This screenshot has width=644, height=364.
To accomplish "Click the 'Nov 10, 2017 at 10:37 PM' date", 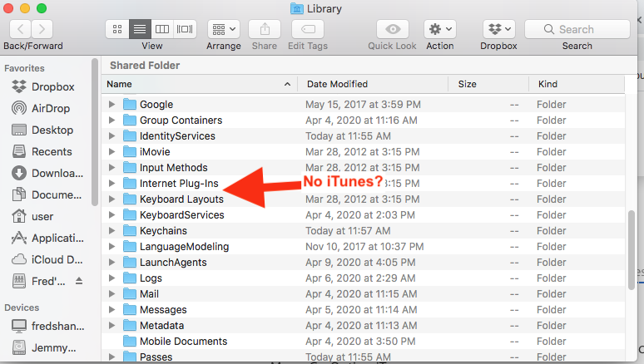I will (x=364, y=247).
